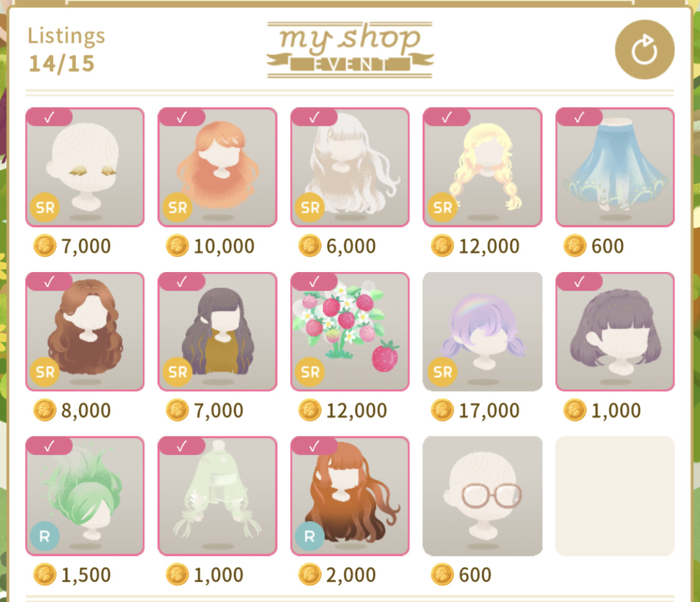Select the light green hooded cape listing
Image resolution: width=700 pixels, height=602 pixels.
217,496
